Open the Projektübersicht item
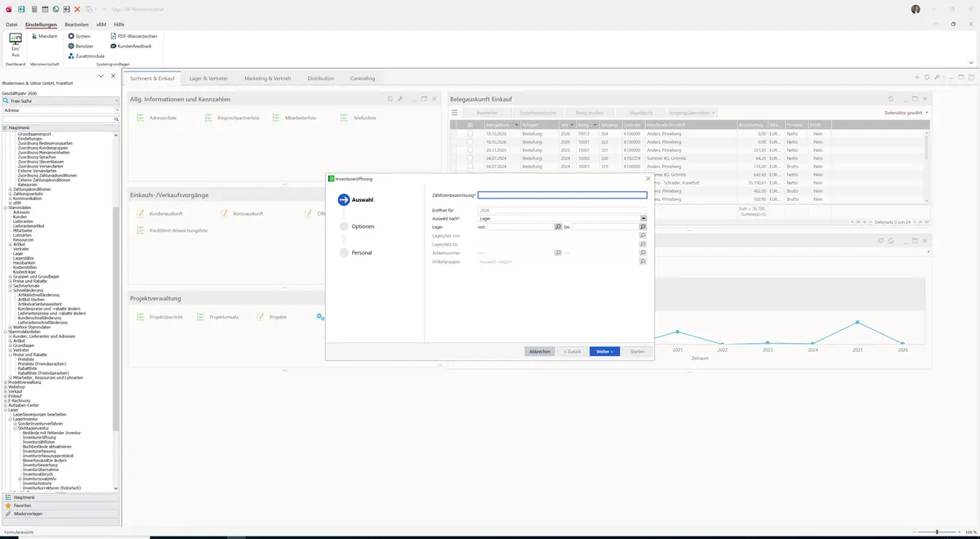 pos(160,316)
